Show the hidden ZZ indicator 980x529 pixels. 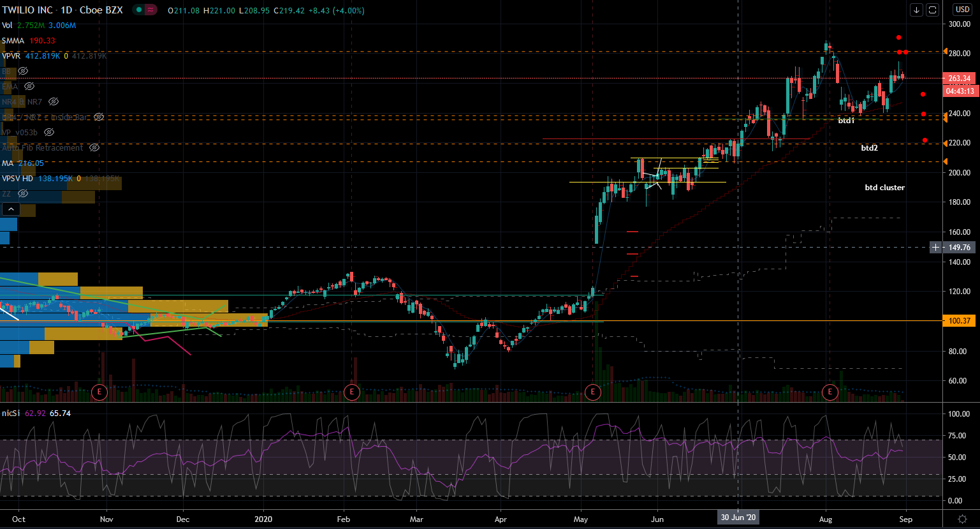click(x=23, y=193)
